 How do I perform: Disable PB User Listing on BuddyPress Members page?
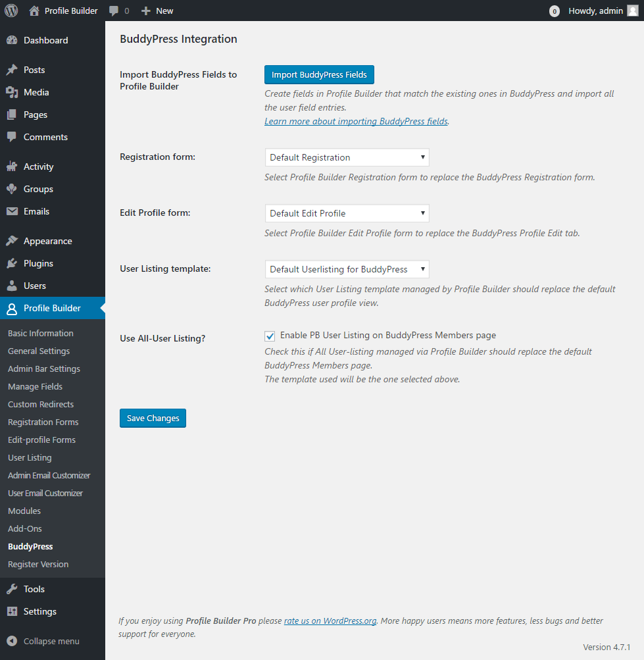click(x=270, y=336)
